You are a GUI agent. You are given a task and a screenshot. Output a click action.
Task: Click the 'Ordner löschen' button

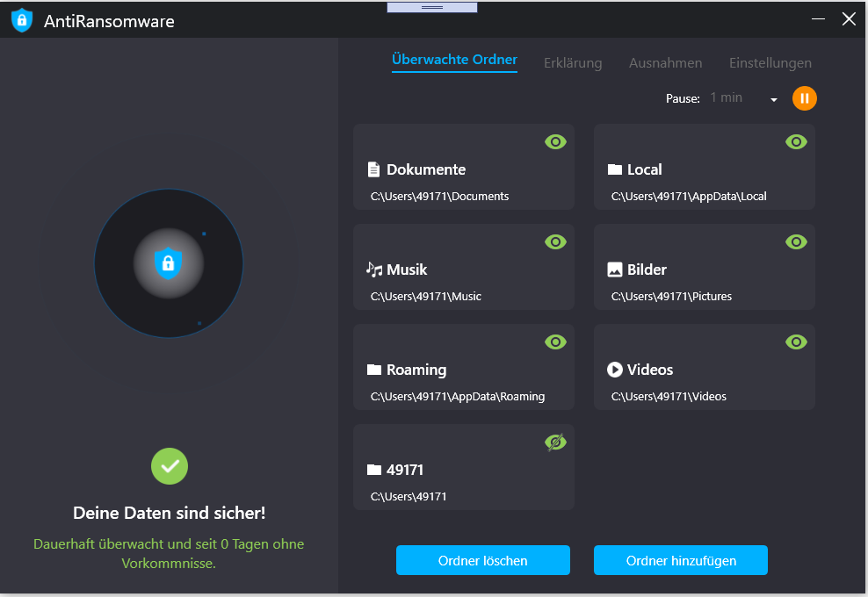[482, 560]
